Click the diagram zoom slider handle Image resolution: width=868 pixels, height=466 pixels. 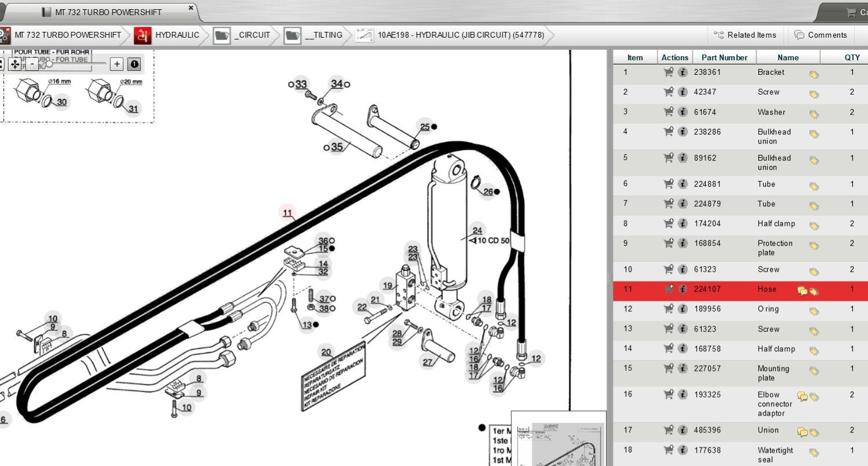pos(49,64)
